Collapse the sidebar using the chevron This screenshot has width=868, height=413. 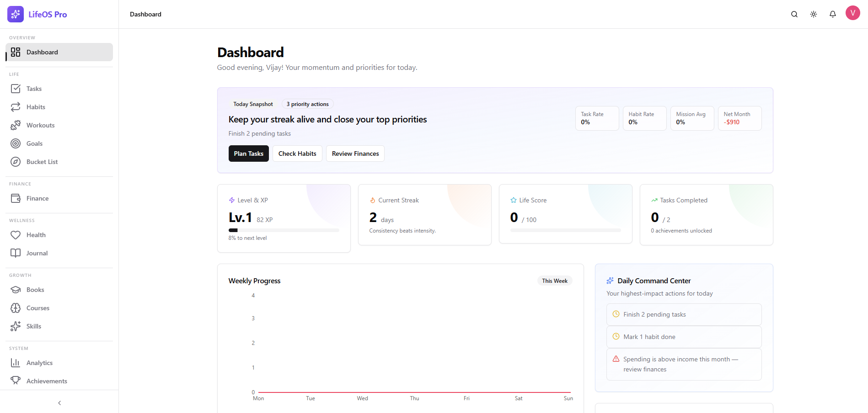tap(59, 402)
